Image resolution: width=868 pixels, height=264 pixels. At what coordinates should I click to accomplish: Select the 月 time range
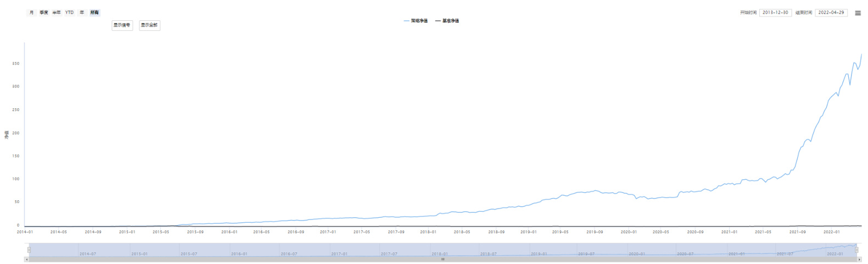coord(31,13)
